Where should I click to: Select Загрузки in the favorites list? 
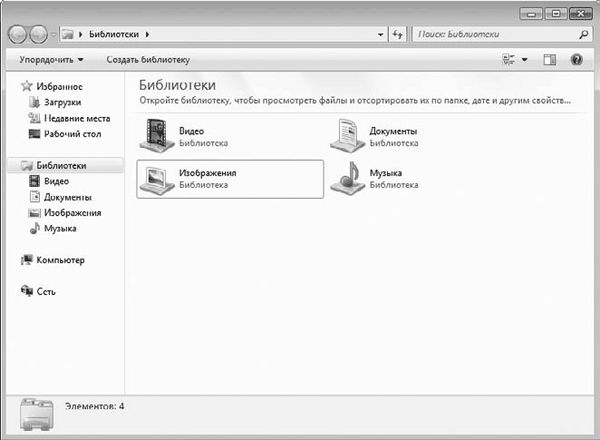click(x=62, y=102)
